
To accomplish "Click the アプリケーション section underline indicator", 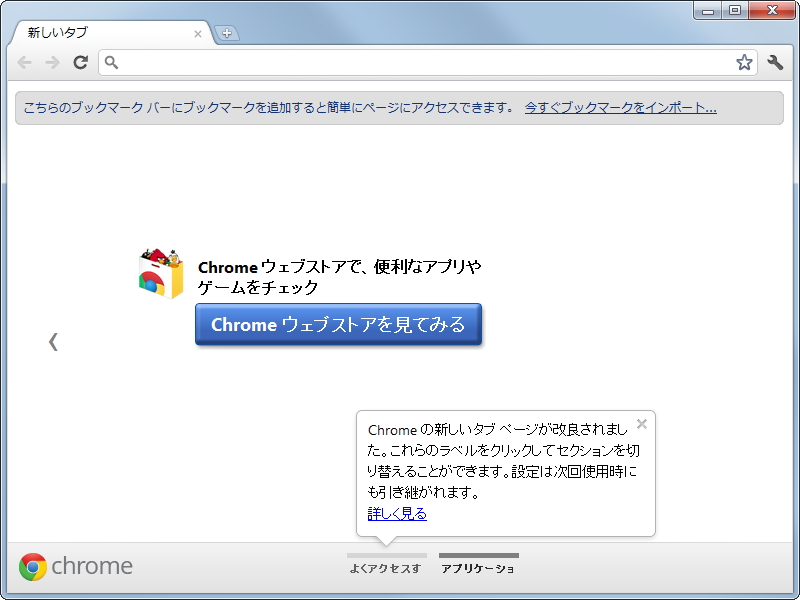I will 477,556.
